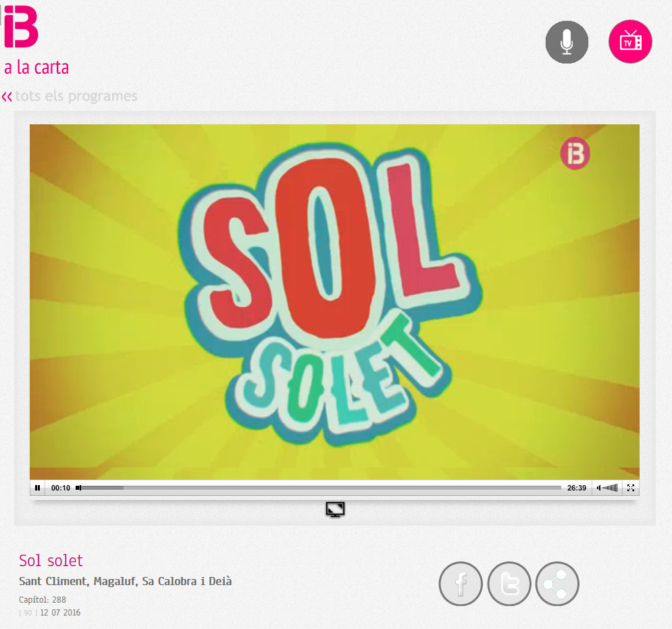Screen dimensions: 672x629
Task: Click the cast-to-screen icon below player
Action: [x=335, y=509]
